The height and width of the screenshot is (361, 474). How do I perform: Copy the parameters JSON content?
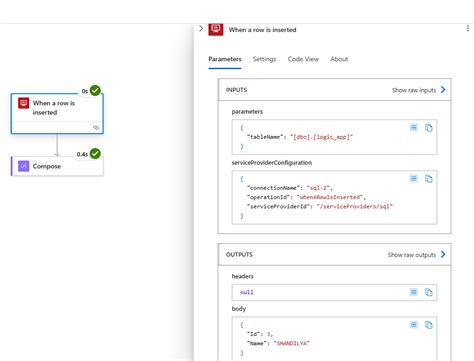(429, 127)
